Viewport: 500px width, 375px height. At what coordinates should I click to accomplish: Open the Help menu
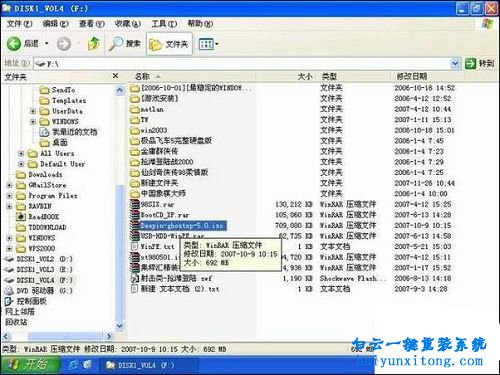click(200, 24)
